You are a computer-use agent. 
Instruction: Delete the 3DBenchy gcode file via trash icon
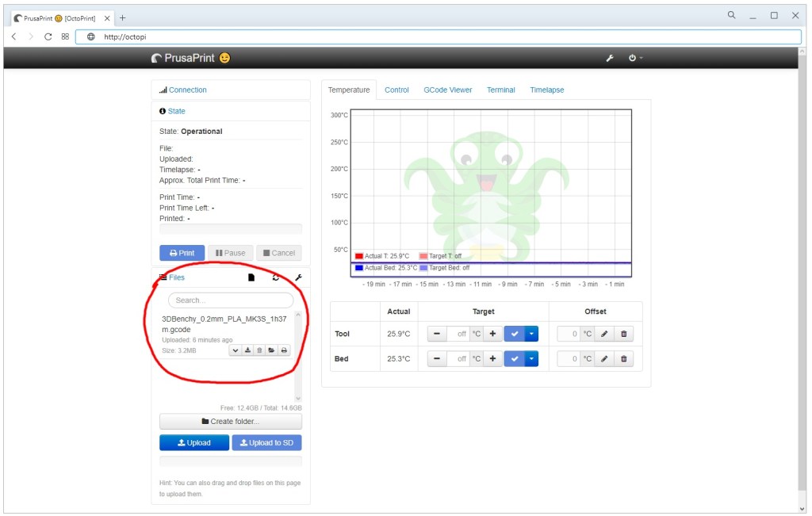click(259, 350)
